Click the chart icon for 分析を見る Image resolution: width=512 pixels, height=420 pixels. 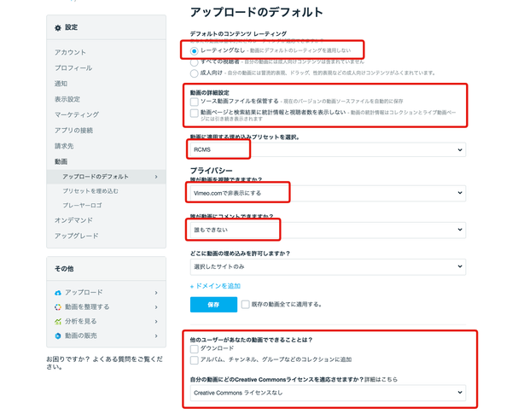[58, 321]
